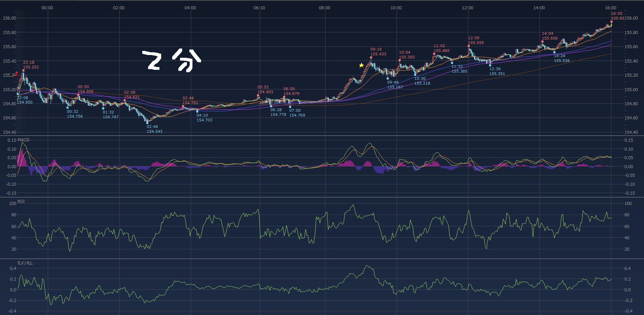Click the 23:18 high marker at 155.252

(x=23, y=70)
